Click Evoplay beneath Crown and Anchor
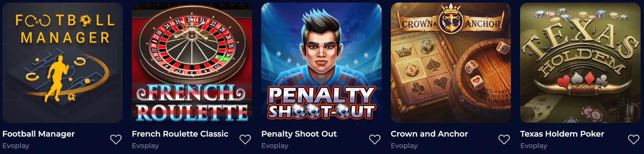644x154 pixels. 404,146
